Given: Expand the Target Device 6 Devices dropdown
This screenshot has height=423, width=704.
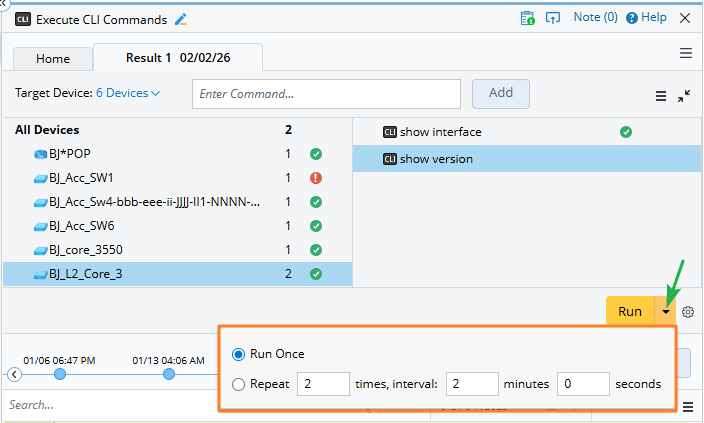Looking at the screenshot, I should tap(128, 93).
